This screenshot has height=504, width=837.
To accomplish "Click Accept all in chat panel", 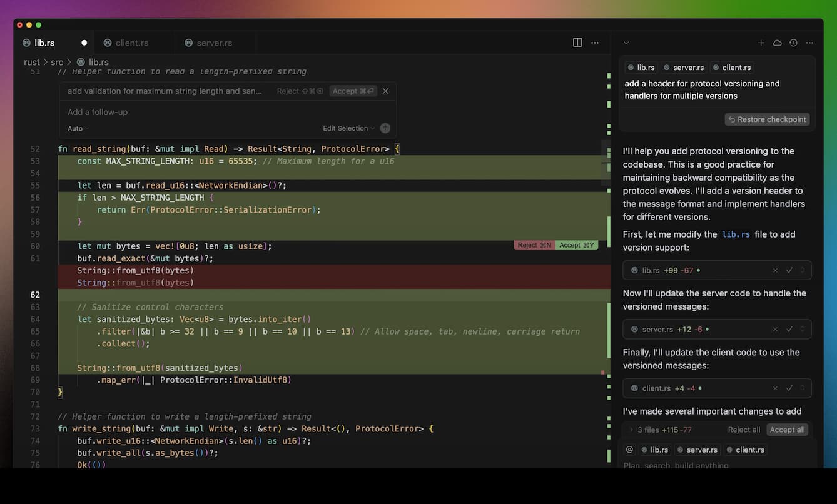I will 787,430.
